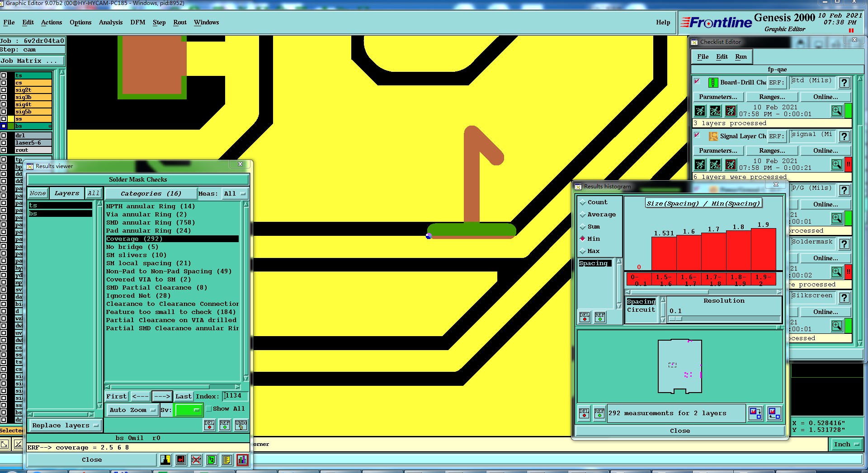This screenshot has height=473, width=868.
Task: Click the red-and-black snapshot icon in Results viewer toolbar
Action: (181, 460)
